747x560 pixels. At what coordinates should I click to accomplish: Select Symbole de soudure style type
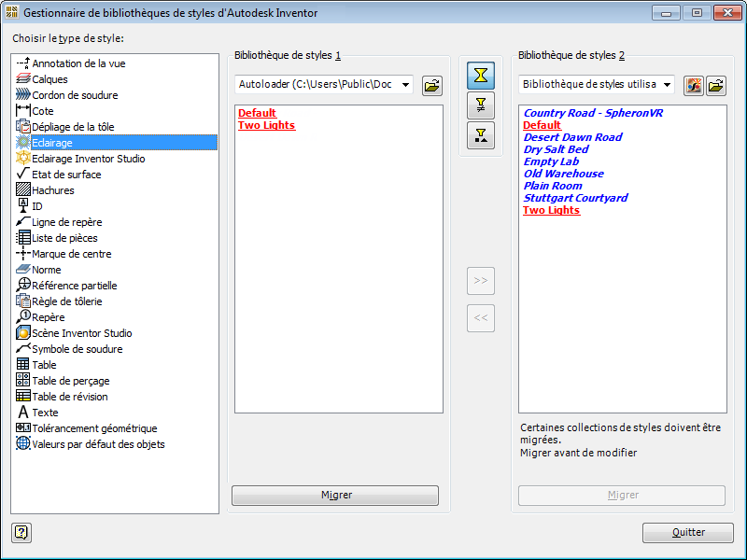click(x=69, y=349)
